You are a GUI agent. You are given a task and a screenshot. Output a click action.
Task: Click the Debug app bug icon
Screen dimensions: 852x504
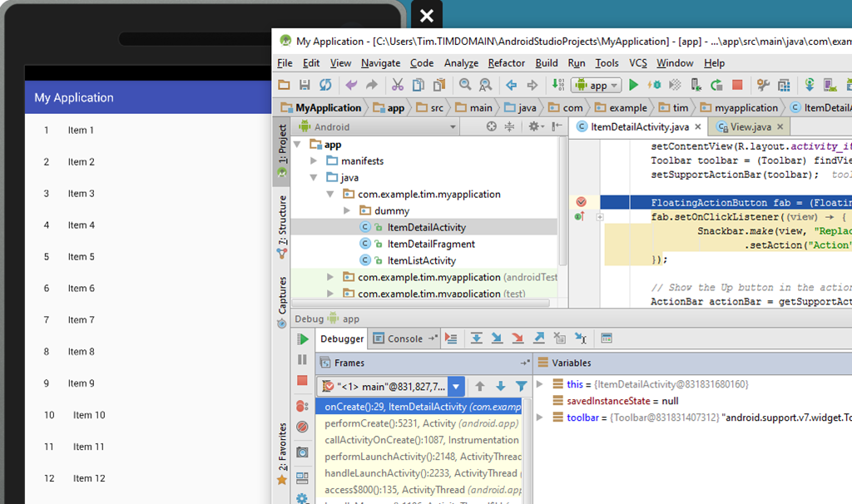tap(654, 85)
